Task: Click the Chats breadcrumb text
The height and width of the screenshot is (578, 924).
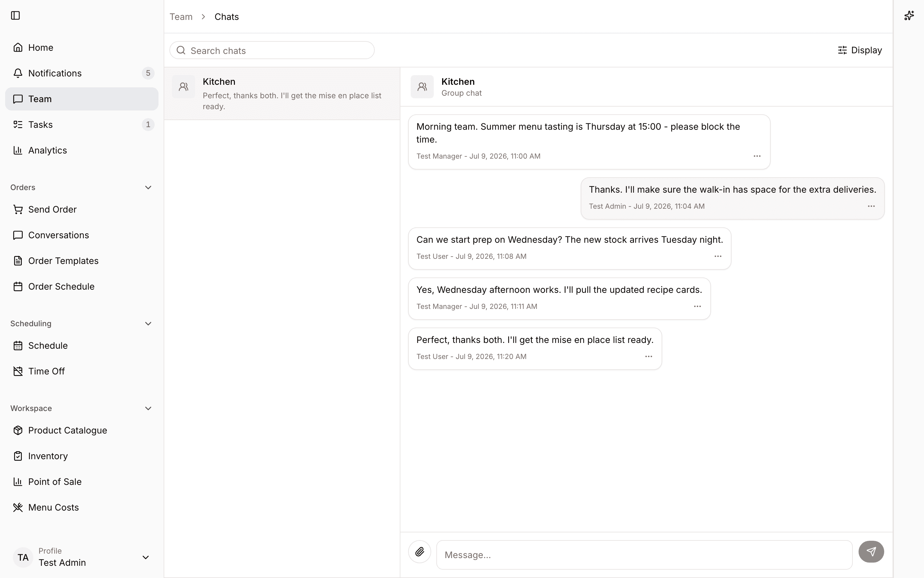Action: 227,17
